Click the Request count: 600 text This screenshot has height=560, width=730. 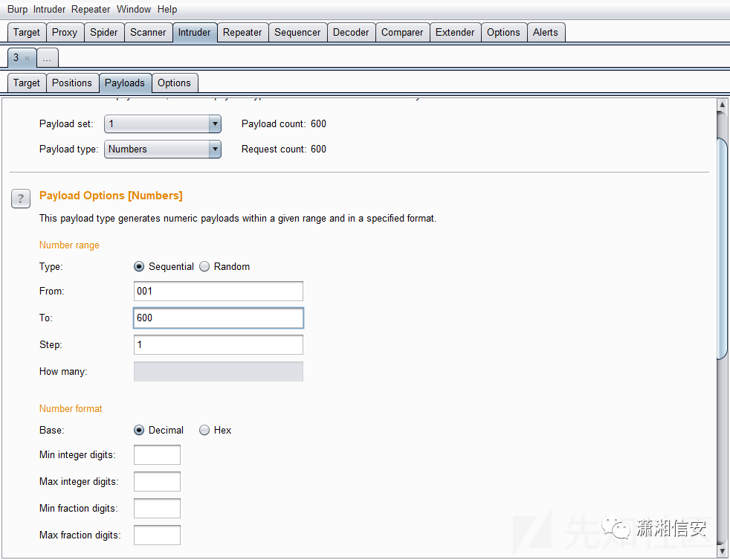pos(284,149)
